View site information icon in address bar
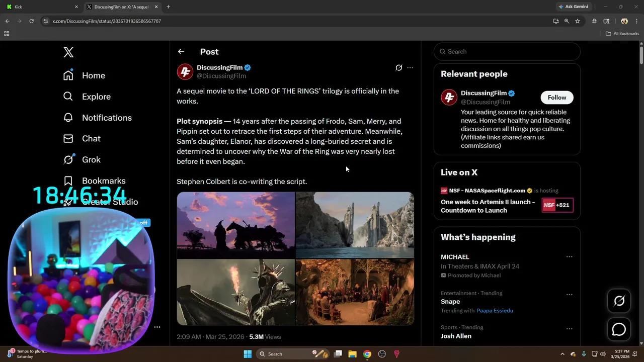This screenshot has height=362, width=644. (x=46, y=21)
